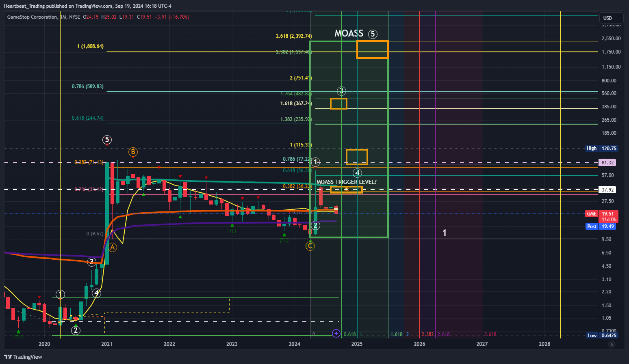The width and height of the screenshot is (629, 364).
Task: Select circled wave 5 above 2021 peak
Action: click(x=107, y=140)
